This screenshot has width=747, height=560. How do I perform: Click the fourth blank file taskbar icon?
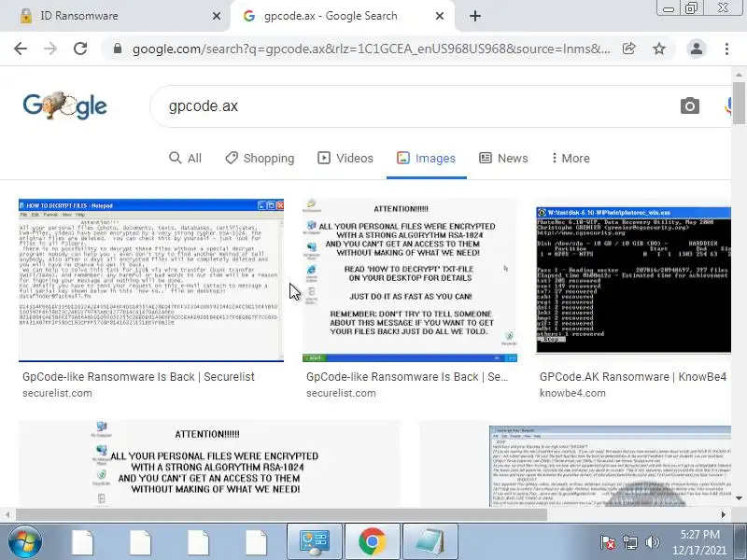(256, 542)
